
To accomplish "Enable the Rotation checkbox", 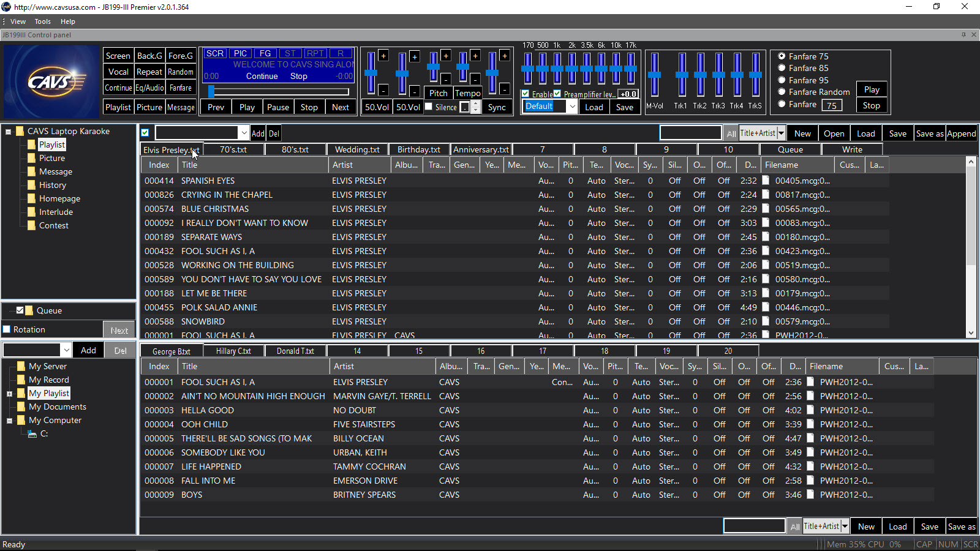I will tap(7, 329).
